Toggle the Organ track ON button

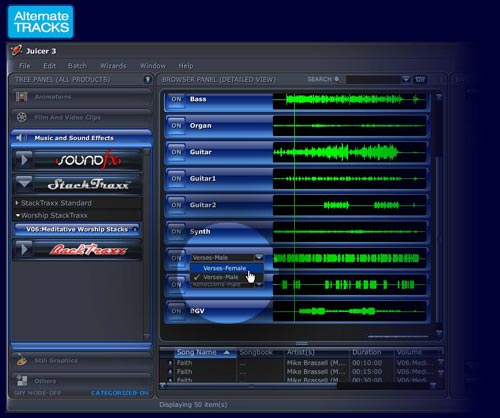[x=176, y=126]
